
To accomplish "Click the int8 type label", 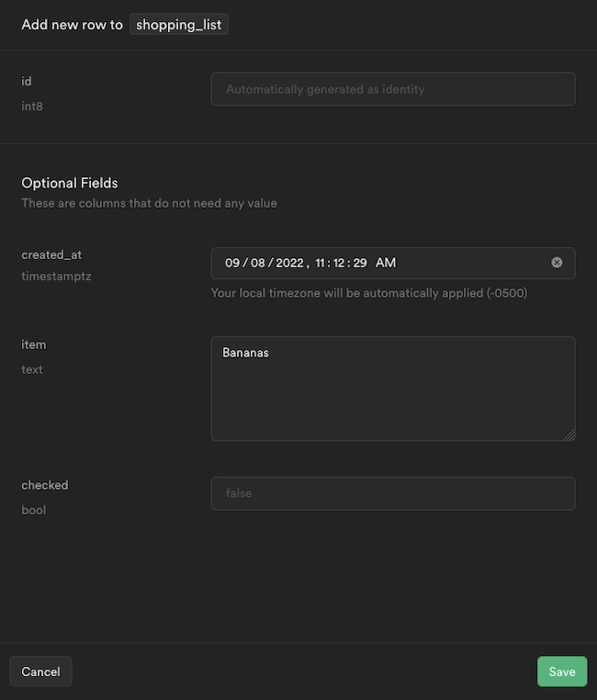I will 32,107.
